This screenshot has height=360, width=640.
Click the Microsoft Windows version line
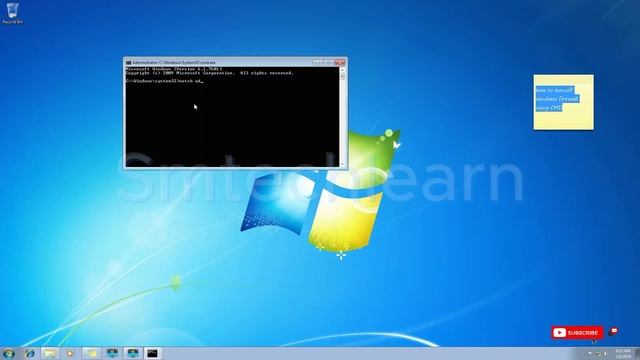(174, 69)
